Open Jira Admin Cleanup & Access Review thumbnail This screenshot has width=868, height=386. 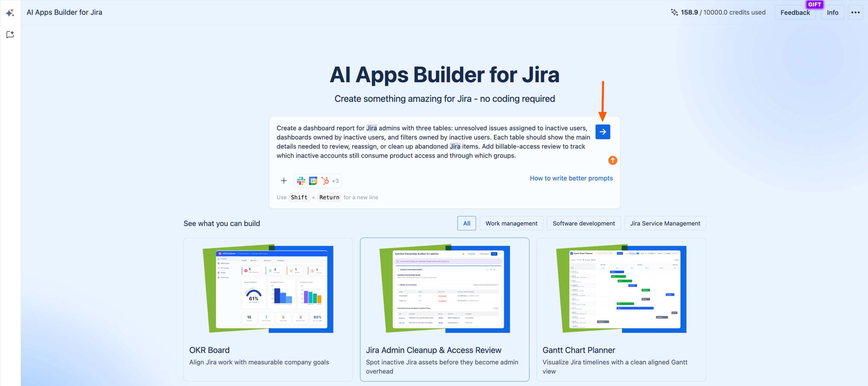coord(444,289)
